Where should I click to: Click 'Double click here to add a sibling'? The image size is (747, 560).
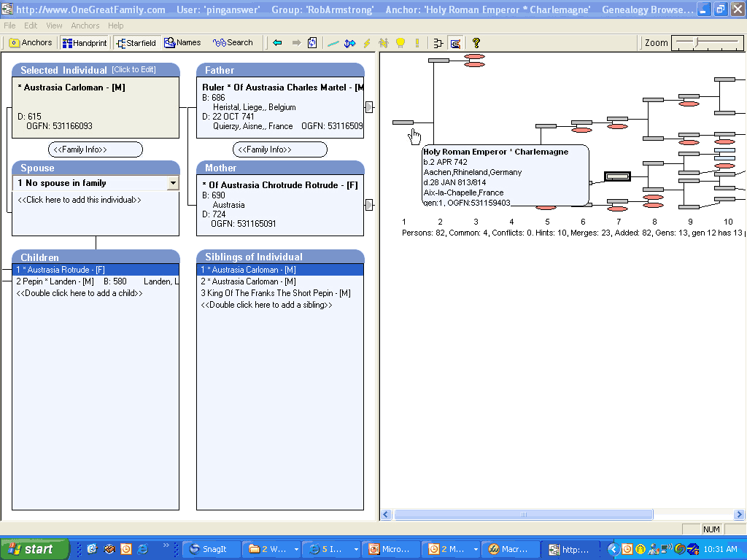(266, 305)
